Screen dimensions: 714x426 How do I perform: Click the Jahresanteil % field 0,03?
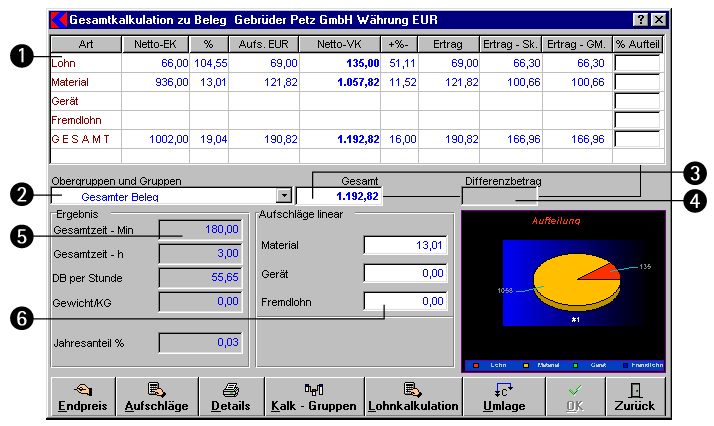[x=200, y=343]
